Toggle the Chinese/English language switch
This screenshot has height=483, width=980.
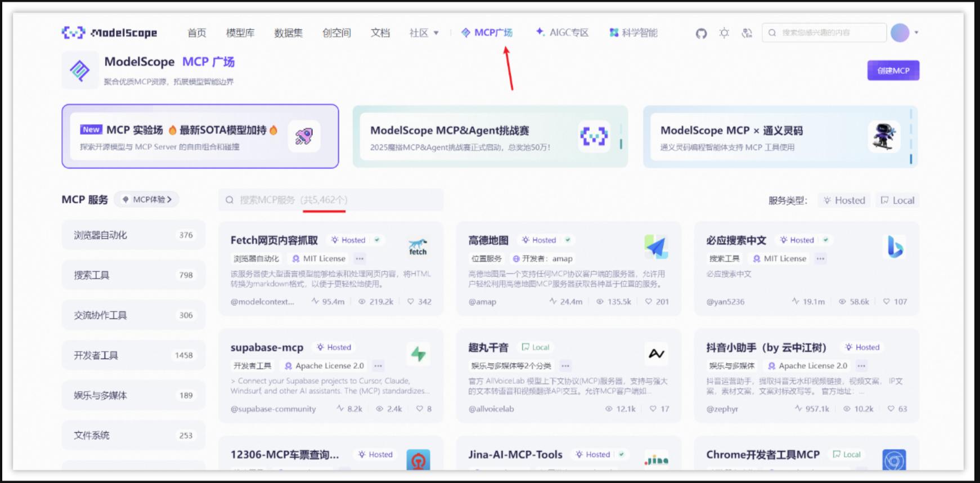pos(747,33)
